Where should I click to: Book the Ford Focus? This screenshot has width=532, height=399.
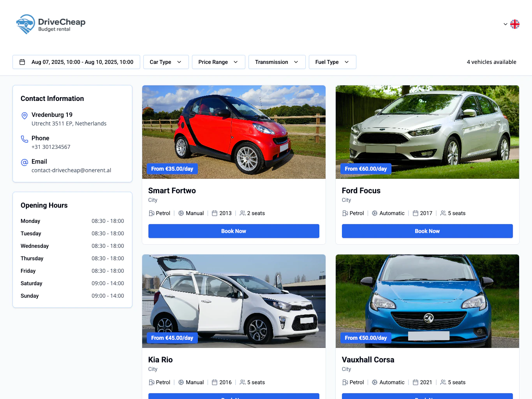click(427, 231)
